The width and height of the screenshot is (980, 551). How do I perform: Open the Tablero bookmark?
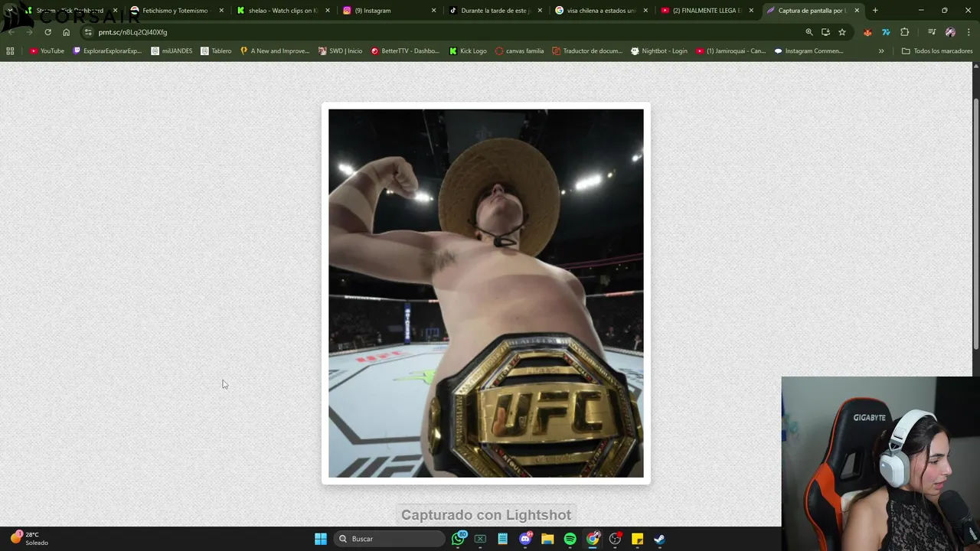[x=216, y=51]
